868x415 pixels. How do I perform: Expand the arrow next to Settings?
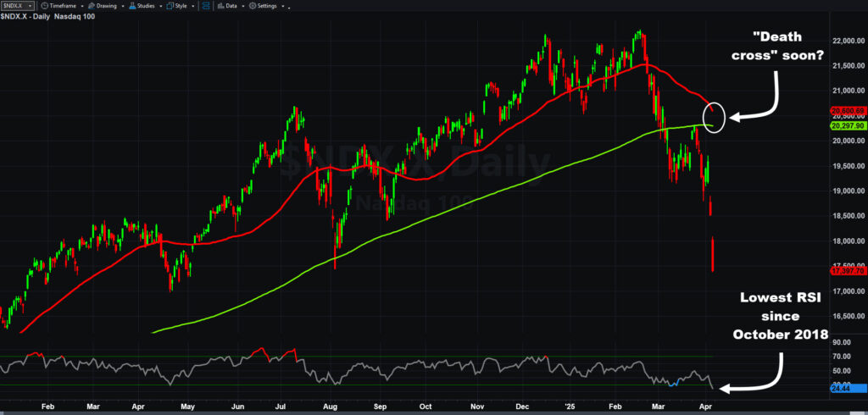click(x=283, y=6)
